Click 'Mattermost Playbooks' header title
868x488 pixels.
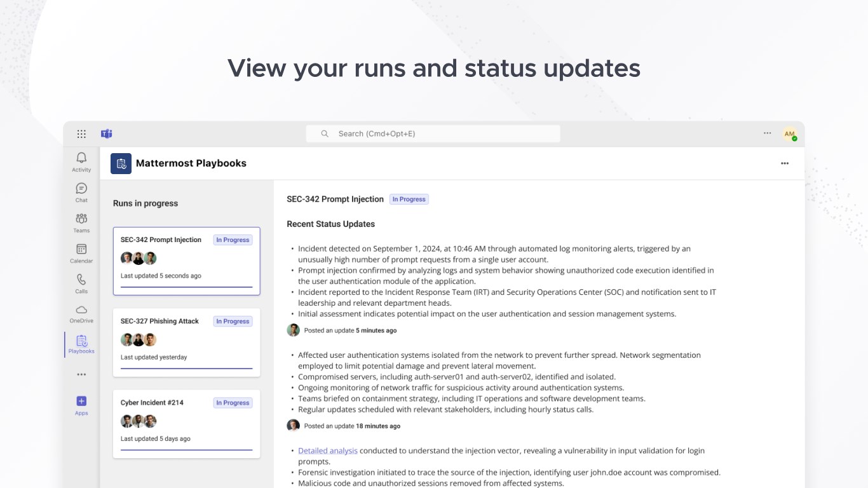[x=191, y=163]
